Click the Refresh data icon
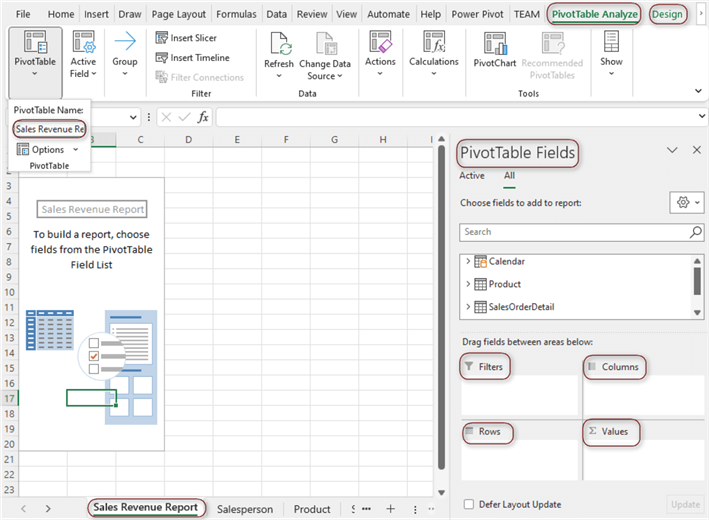The image size is (709, 520). pos(279,45)
